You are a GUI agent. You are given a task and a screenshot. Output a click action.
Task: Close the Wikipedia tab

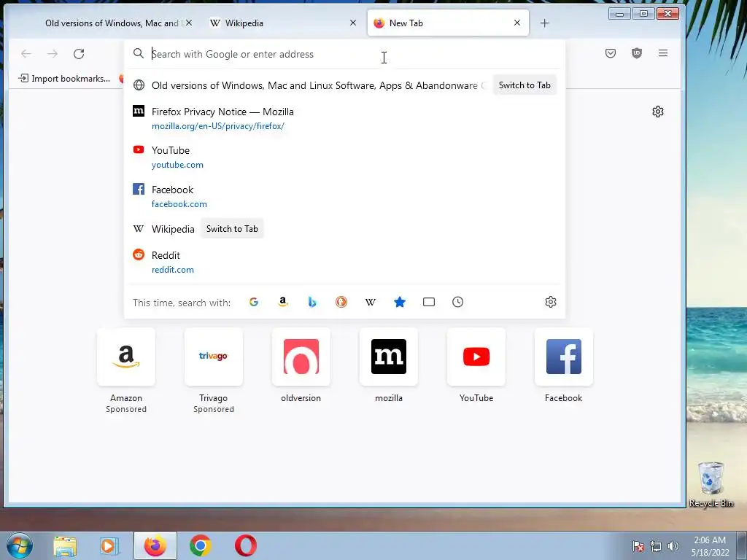point(353,23)
